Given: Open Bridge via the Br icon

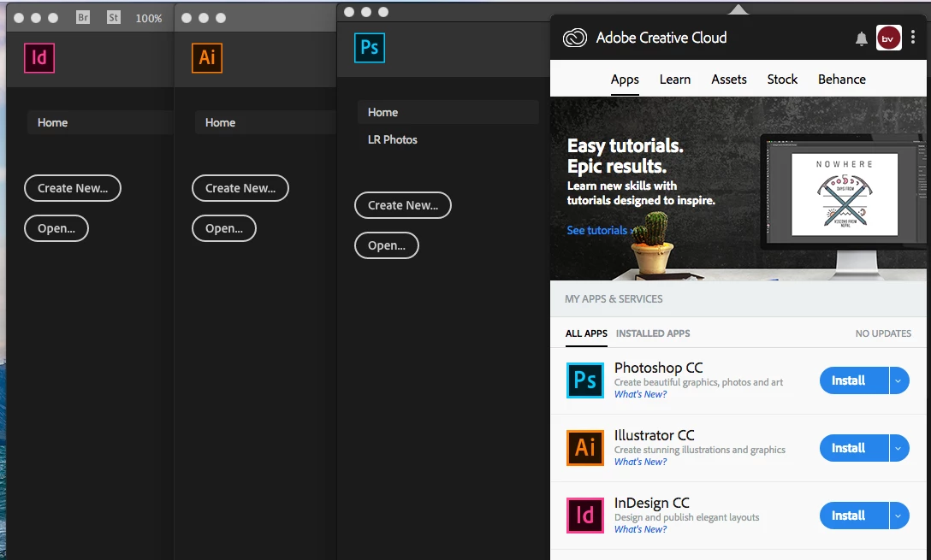Looking at the screenshot, I should click(83, 17).
